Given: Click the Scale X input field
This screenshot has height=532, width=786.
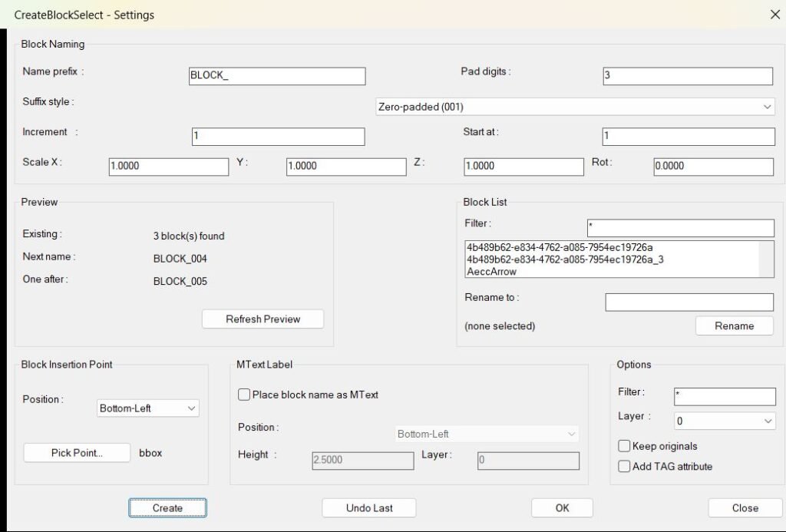Looking at the screenshot, I should click(168, 167).
